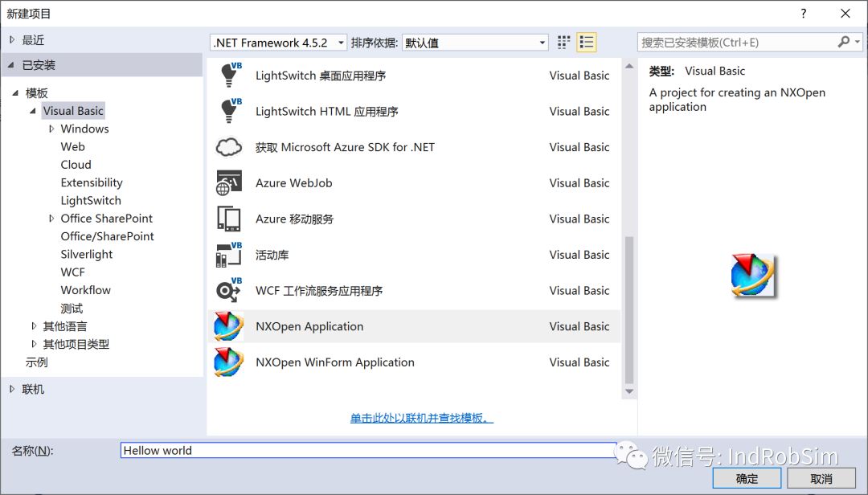The image size is (868, 495).
Task: Click the link to find templates online
Action: [421, 418]
